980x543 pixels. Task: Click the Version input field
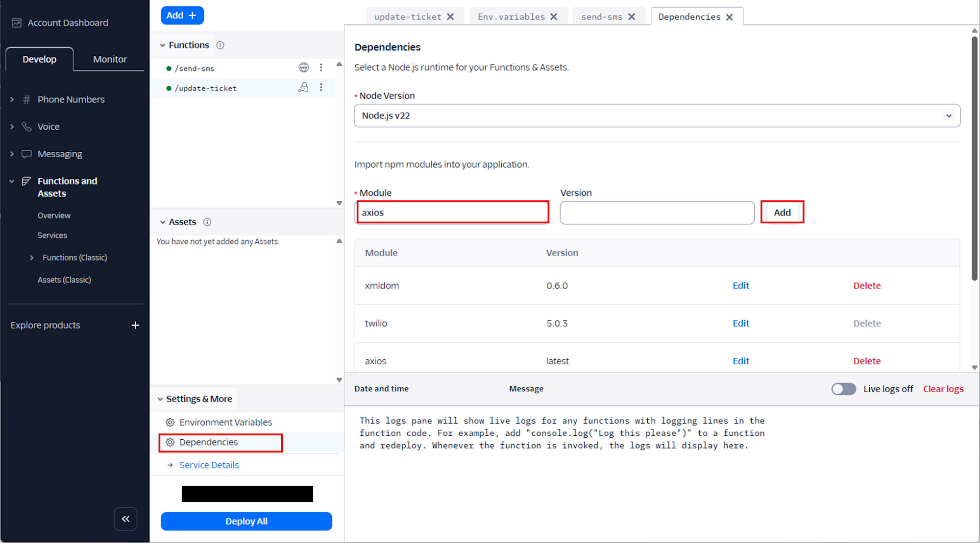(657, 212)
